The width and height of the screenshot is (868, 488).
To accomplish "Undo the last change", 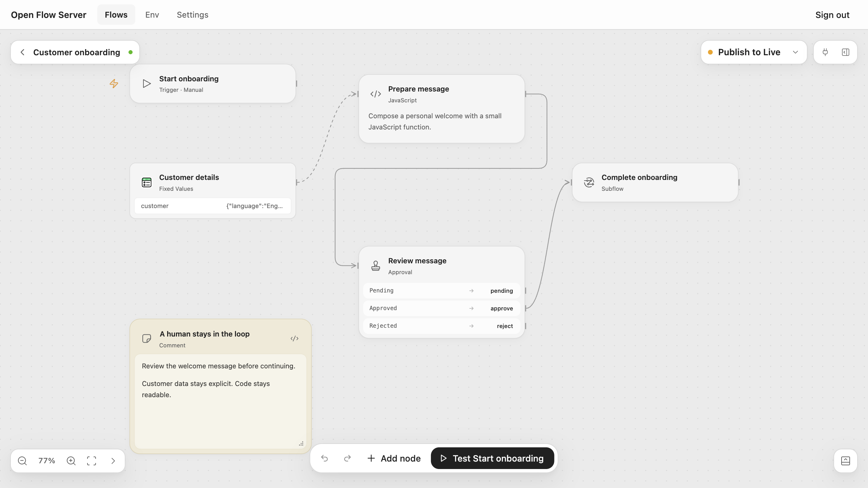I will pos(324,459).
